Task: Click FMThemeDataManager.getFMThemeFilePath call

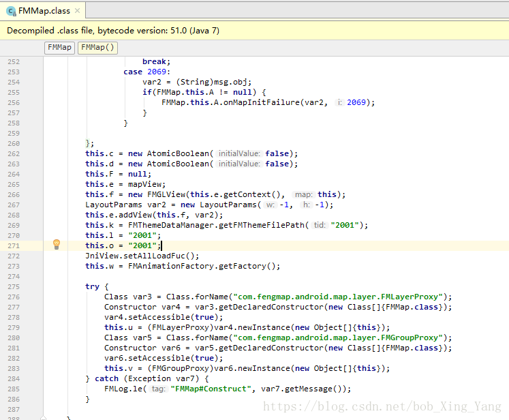Action: pos(248,226)
